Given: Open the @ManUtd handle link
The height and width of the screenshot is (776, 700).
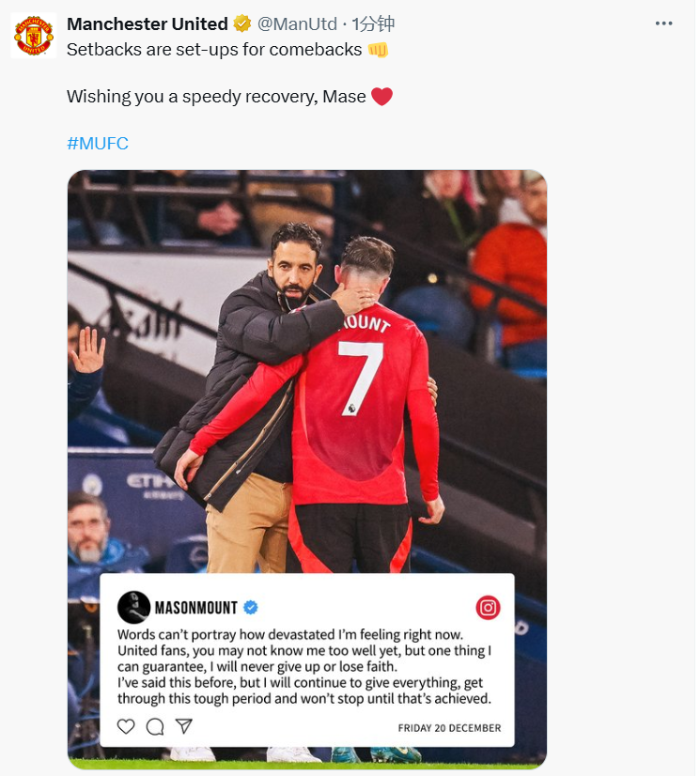Looking at the screenshot, I should click(x=297, y=23).
